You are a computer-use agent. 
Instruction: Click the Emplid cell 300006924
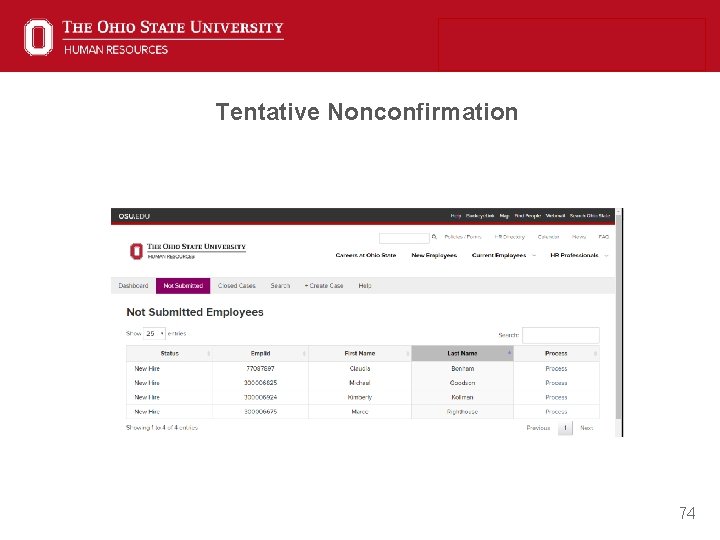click(x=260, y=398)
